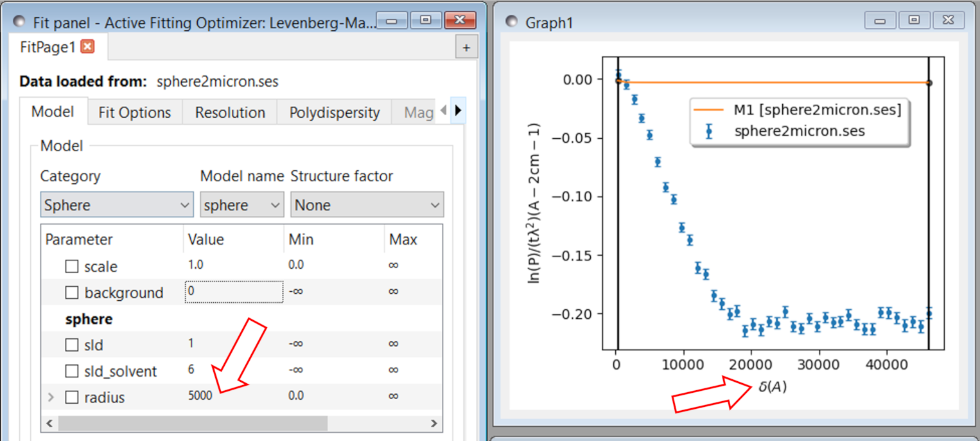Screen dimensions: 980x441
Task: Add a new fit page with plus button
Action: click(x=466, y=48)
